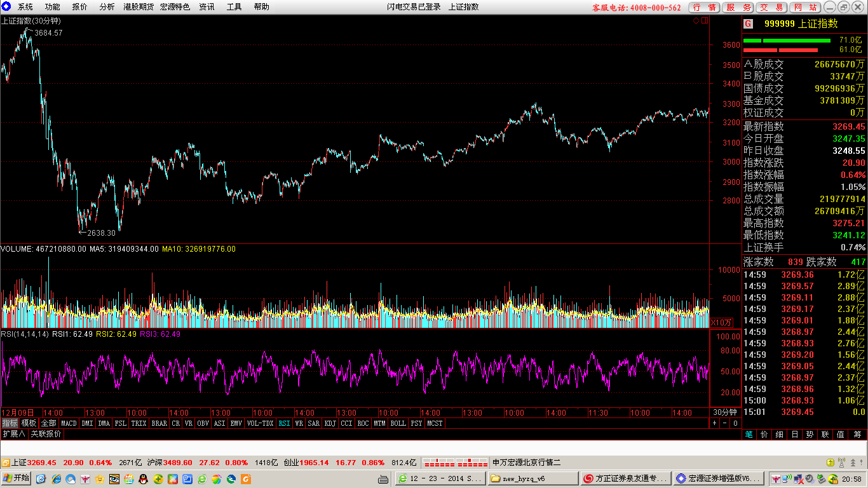Screen dimensions: 868x488
Task: Click the volume speaker icon in system tray
Action: [810, 478]
